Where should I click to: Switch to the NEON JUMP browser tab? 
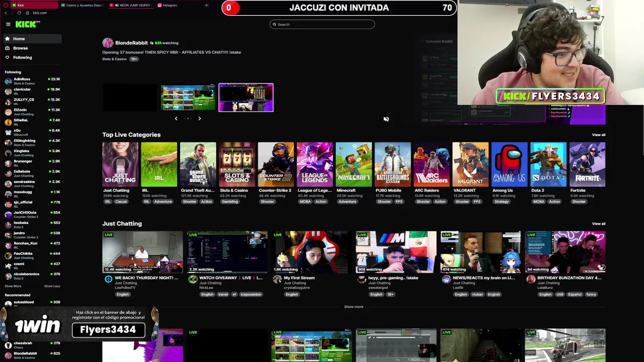tap(131, 5)
